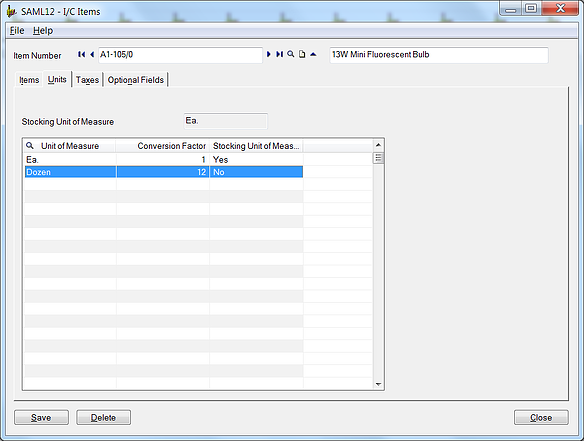The image size is (584, 441).
Task: Open the Help menu
Action: [43, 31]
